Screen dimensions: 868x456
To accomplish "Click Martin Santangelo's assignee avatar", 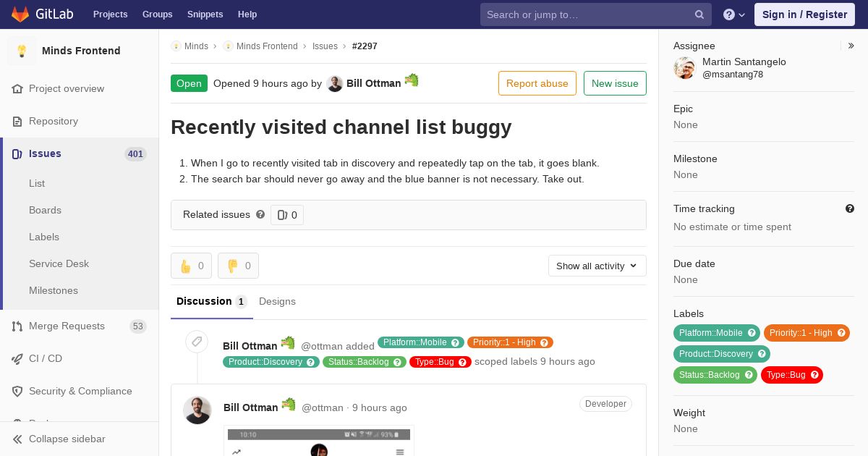I will tap(684, 68).
